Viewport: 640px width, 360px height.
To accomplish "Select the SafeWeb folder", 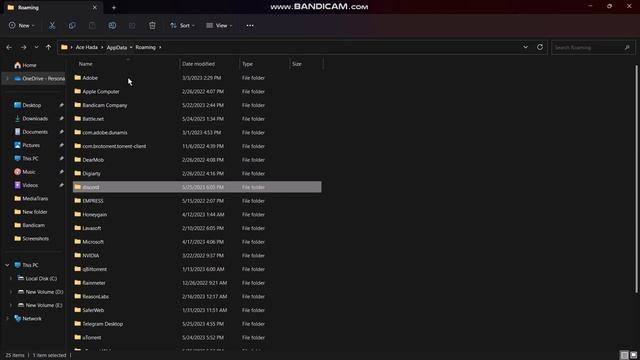I will (197, 310).
